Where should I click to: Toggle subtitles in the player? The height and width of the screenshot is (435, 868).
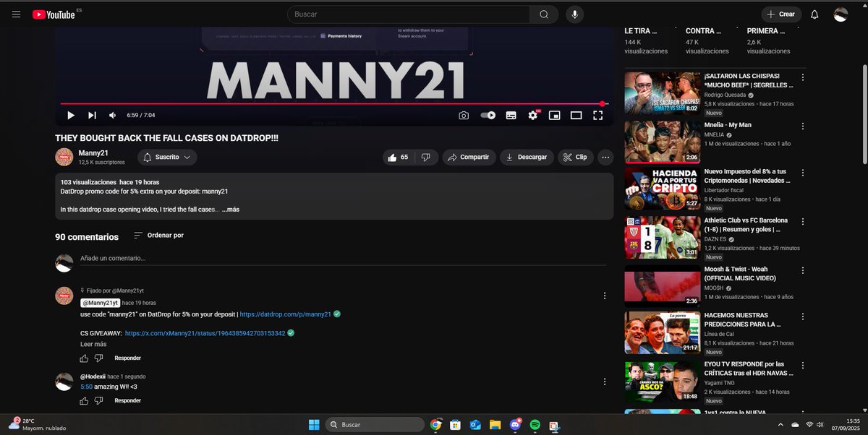pos(511,115)
